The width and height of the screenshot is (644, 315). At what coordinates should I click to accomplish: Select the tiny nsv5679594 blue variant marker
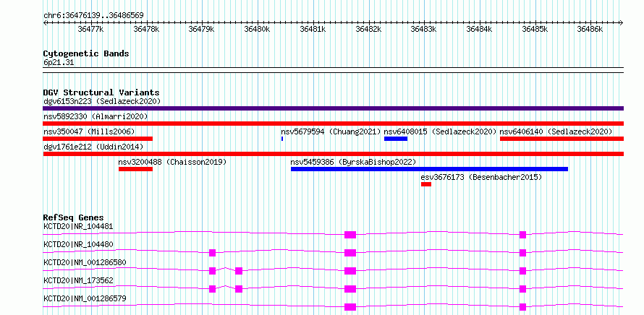click(282, 139)
